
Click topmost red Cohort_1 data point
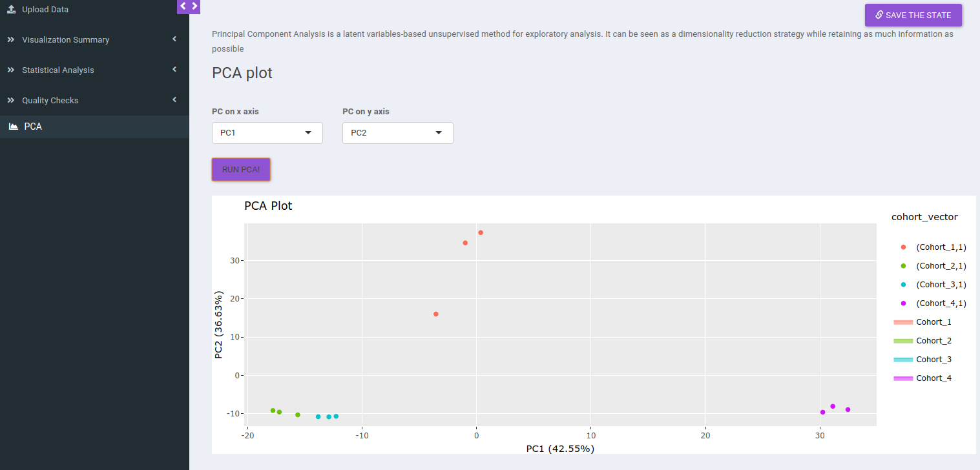point(481,232)
